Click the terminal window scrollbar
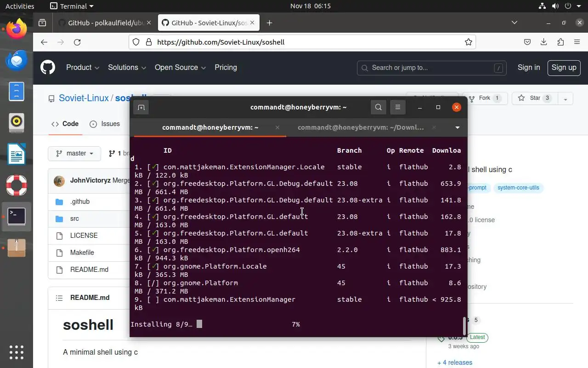Image resolution: width=588 pixels, height=368 pixels. coord(464,326)
